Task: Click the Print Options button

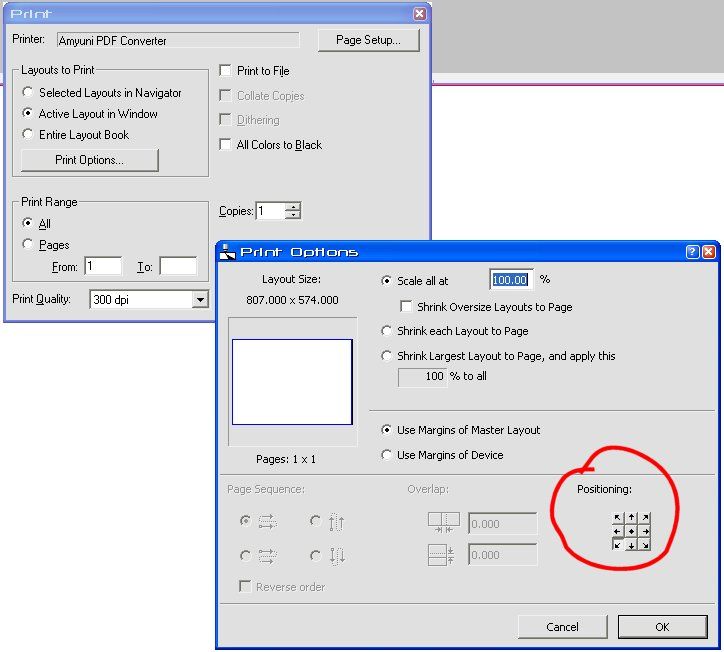Action: click(x=90, y=160)
